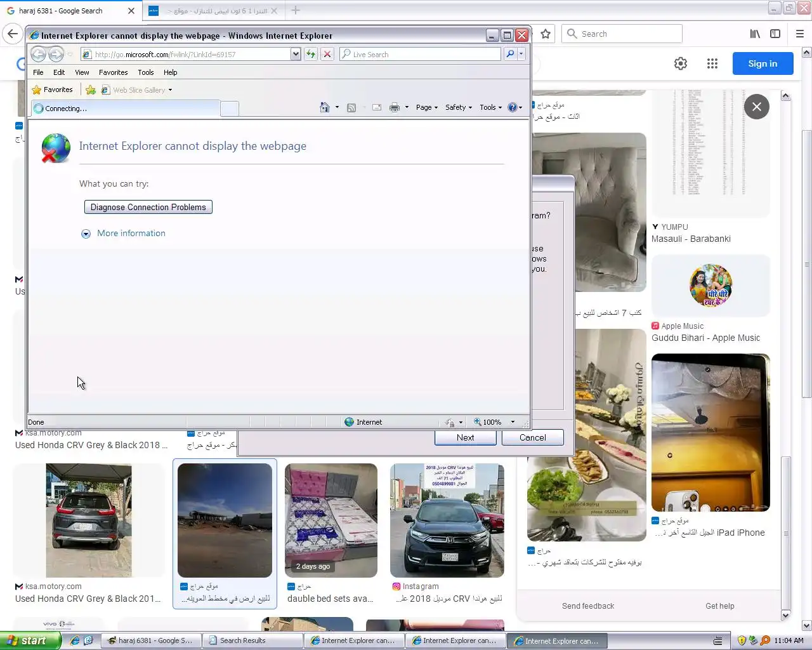Close the image preview panel with X
This screenshot has width=812, height=650.
pyautogui.click(x=757, y=107)
